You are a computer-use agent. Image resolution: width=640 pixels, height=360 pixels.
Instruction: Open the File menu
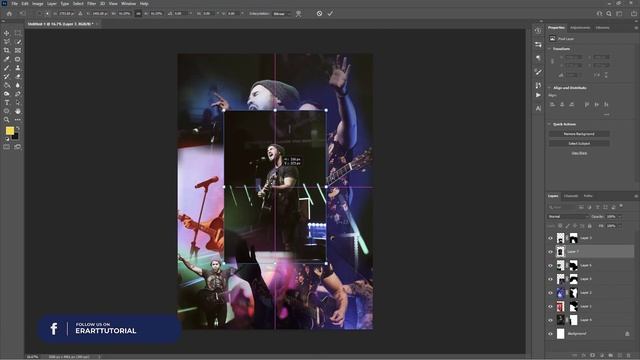[x=15, y=4]
